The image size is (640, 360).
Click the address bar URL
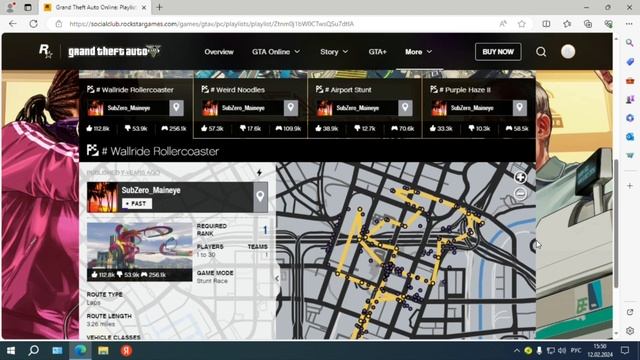(x=211, y=24)
